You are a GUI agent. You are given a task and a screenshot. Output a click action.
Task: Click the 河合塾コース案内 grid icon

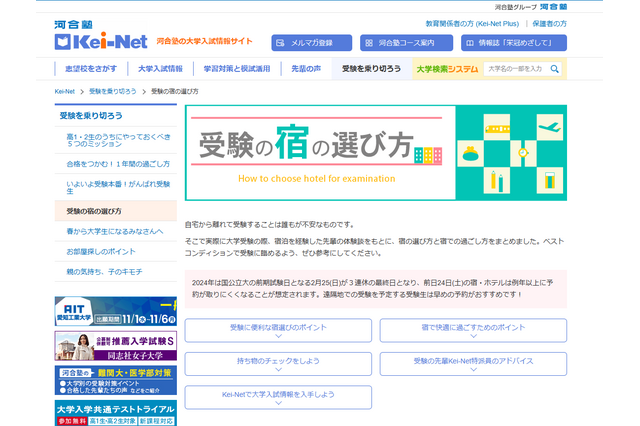coord(369,43)
